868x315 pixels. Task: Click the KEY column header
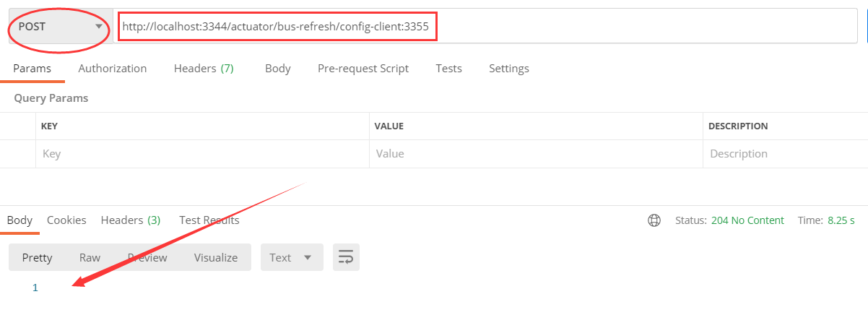pos(49,126)
